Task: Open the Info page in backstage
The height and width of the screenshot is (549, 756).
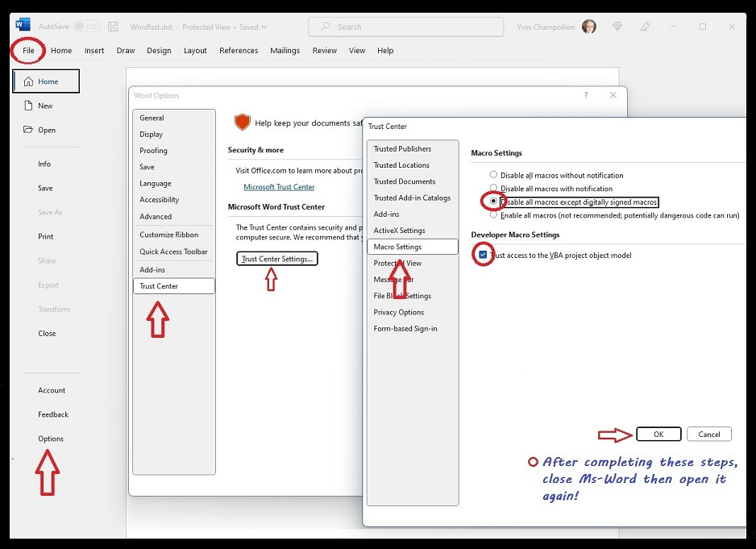Action: coord(44,164)
